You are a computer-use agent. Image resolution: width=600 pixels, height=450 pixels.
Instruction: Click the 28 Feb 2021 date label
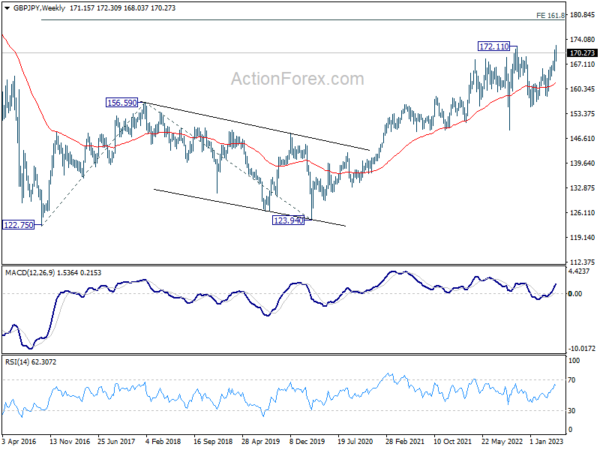pos(405,441)
